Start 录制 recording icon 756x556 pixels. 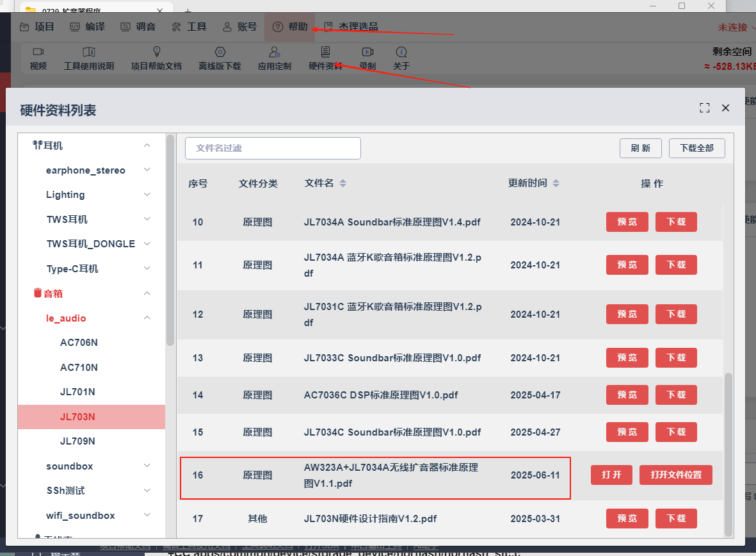[367, 52]
